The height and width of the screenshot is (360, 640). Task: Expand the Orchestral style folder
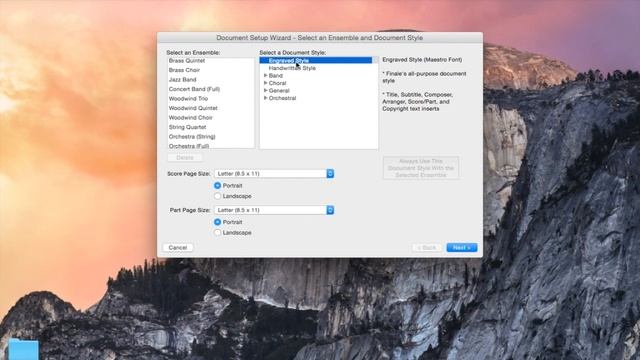(265, 98)
